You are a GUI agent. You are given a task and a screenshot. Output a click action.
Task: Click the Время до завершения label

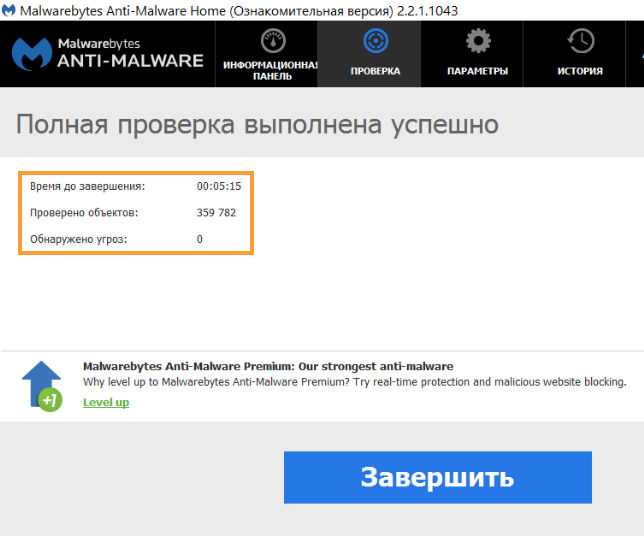click(87, 186)
